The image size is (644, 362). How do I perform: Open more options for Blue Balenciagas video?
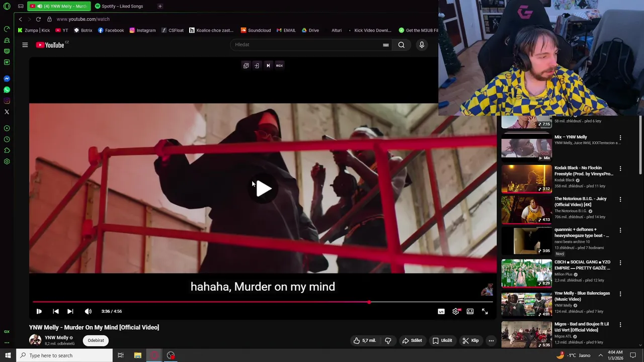[x=620, y=294]
